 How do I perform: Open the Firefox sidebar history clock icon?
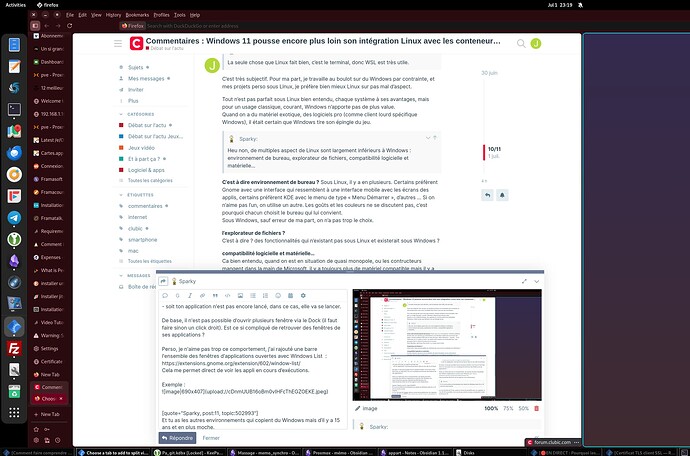[58, 440]
